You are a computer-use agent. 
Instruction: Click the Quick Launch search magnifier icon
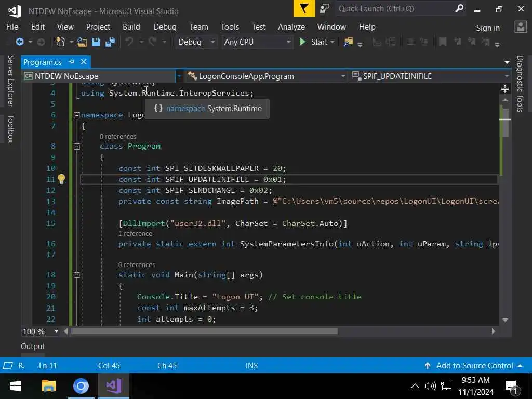coord(459,8)
